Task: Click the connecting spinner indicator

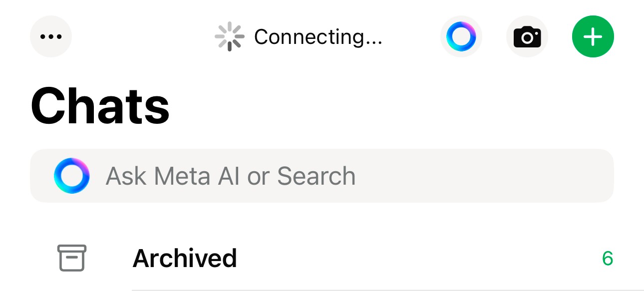Action: pos(230,36)
